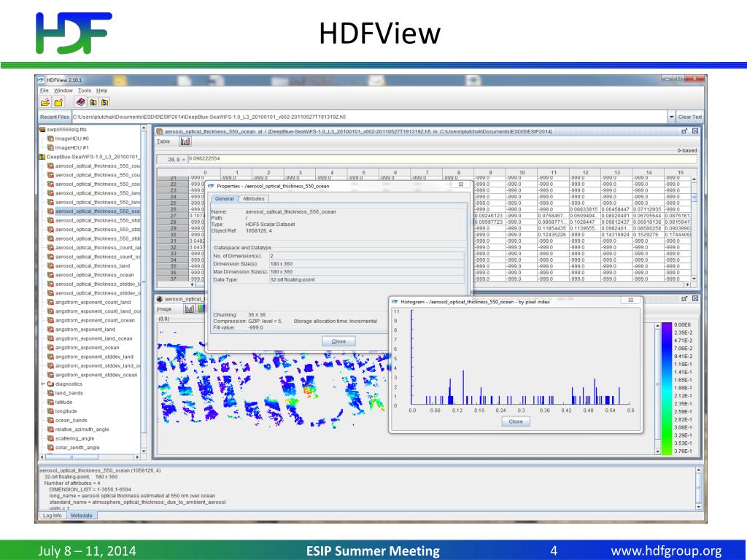Click row header 28 in data table

tap(172, 222)
